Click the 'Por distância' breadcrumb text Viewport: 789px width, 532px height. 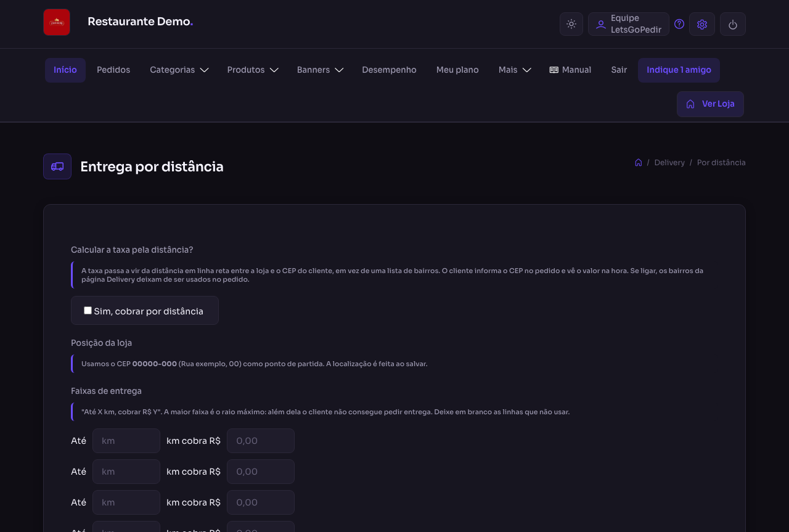pyautogui.click(x=721, y=163)
